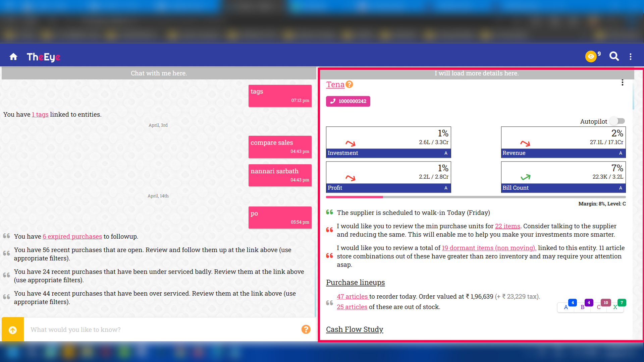Image resolution: width=644 pixels, height=362 pixels.
Task: Click chat input help question icon
Action: click(306, 329)
